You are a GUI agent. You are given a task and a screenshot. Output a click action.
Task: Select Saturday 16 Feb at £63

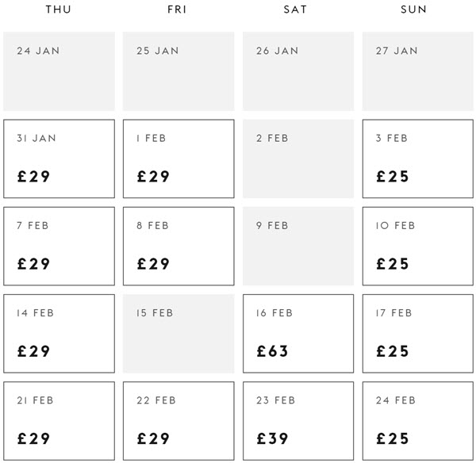pyautogui.click(x=298, y=334)
